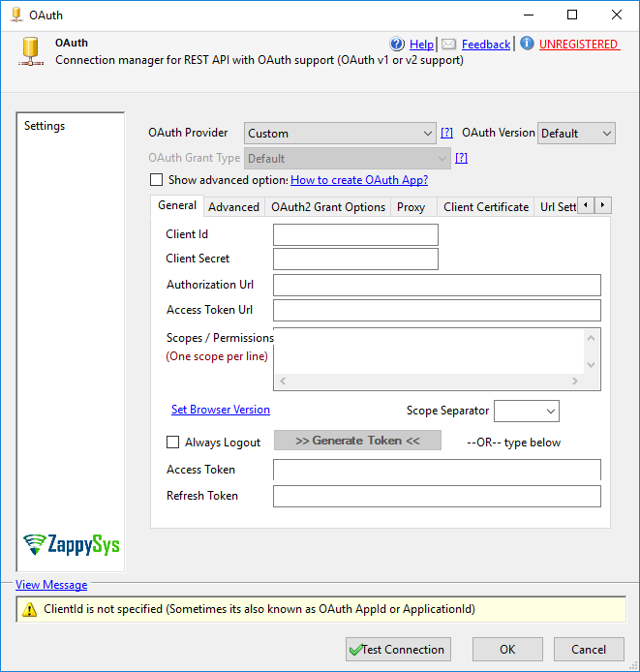Click the Help link
This screenshot has height=672, width=640.
coord(421,45)
